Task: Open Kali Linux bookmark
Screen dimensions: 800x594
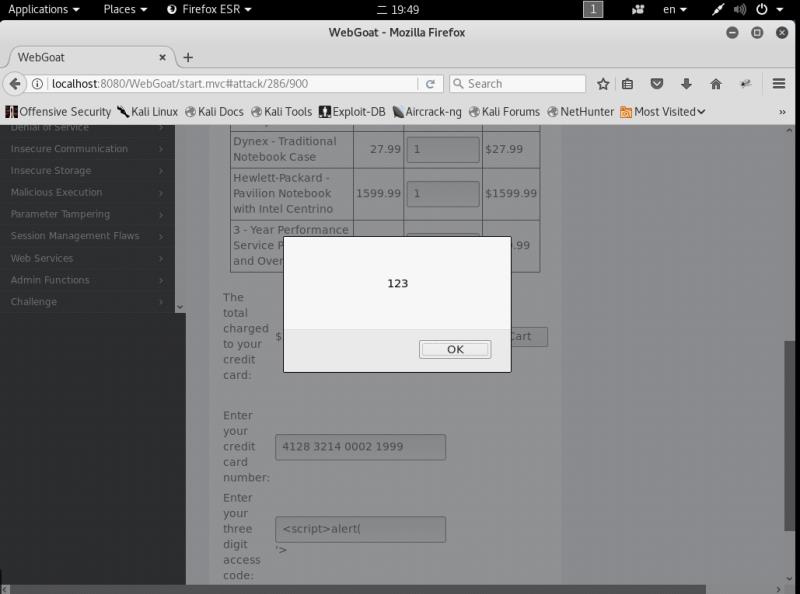Action: click(147, 112)
